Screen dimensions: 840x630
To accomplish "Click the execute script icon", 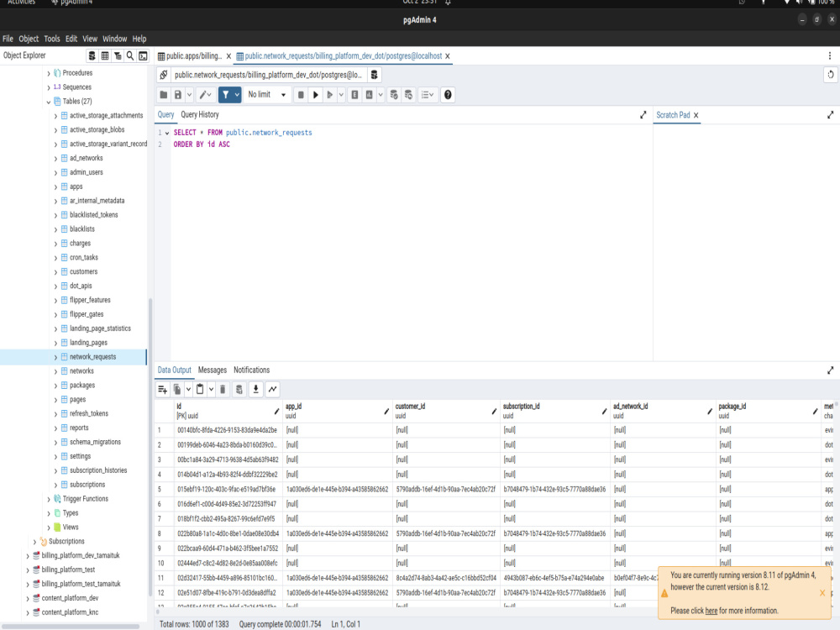I will pyautogui.click(x=330, y=95).
